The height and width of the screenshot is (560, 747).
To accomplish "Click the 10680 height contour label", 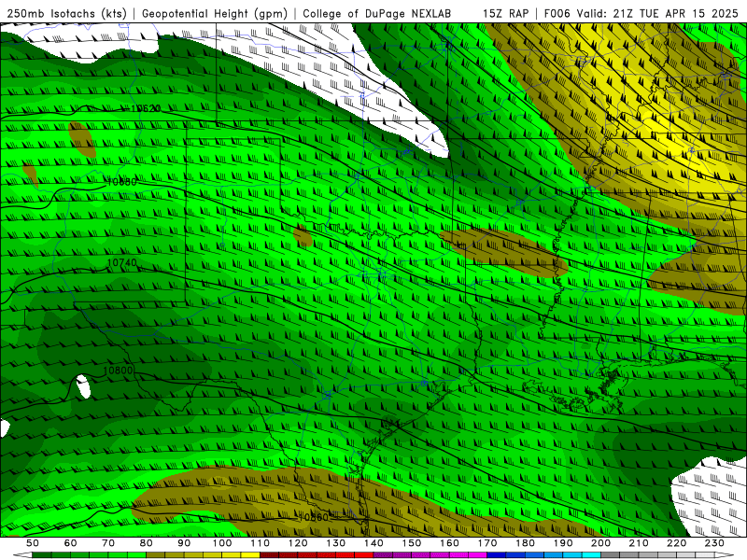I will [122, 181].
